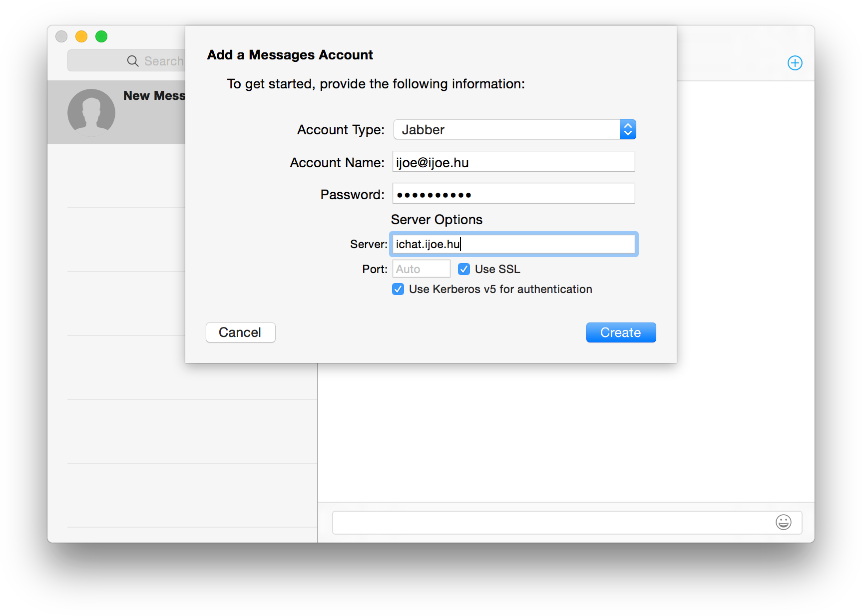The width and height of the screenshot is (862, 616).
Task: Click the Create button
Action: coord(621,332)
